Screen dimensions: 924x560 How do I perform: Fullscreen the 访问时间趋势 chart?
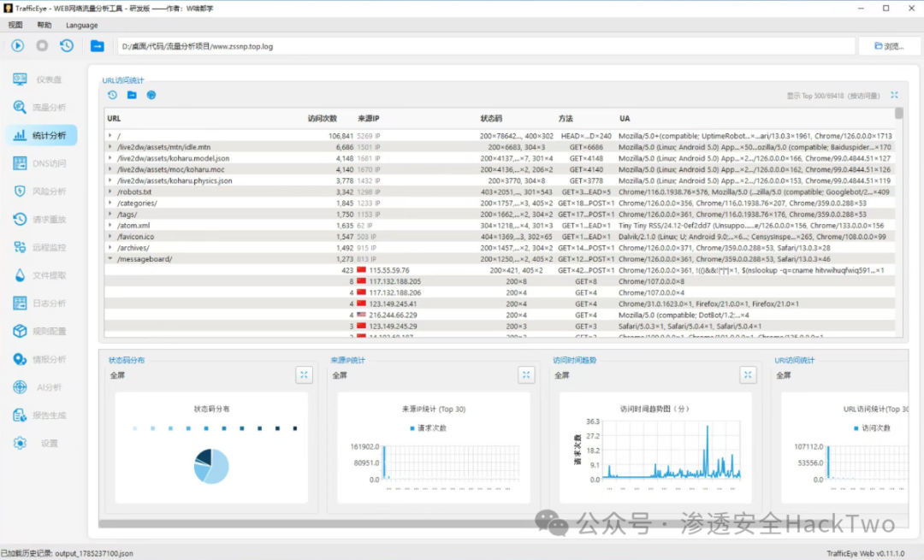[x=748, y=375]
